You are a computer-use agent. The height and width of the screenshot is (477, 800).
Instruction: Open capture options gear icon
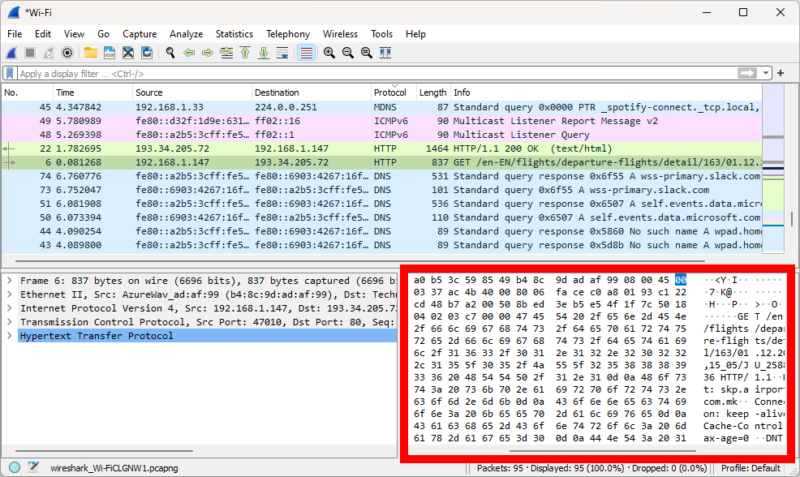point(67,53)
